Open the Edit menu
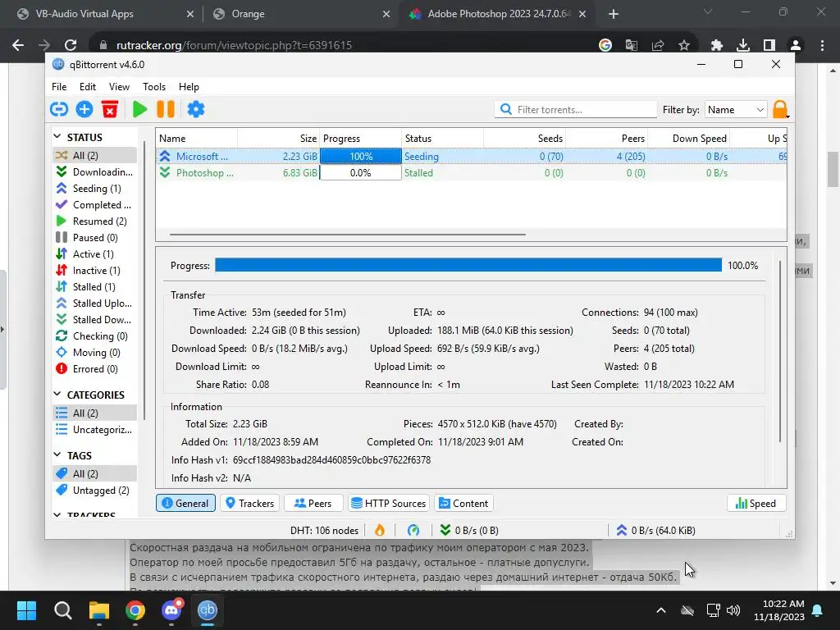The height and width of the screenshot is (630, 840). click(87, 87)
